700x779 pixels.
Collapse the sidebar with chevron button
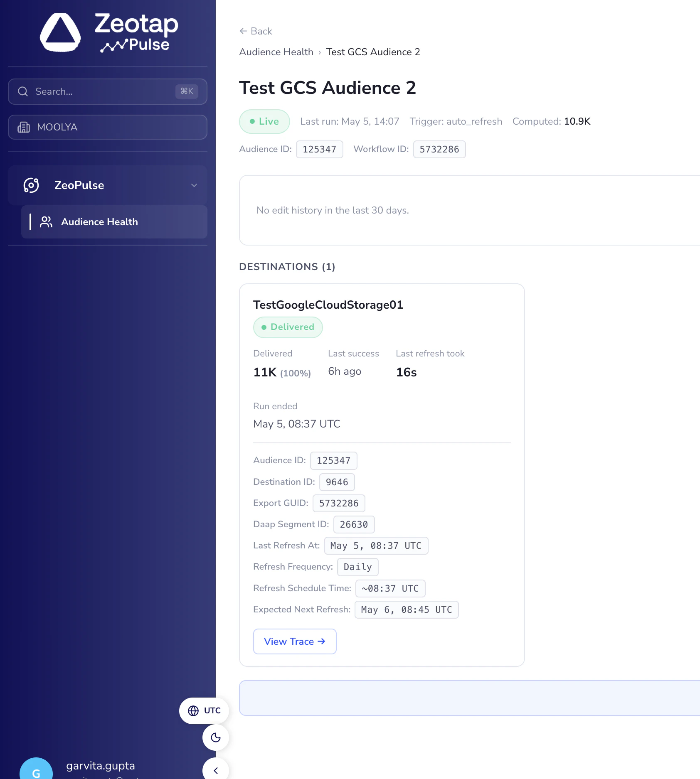pyautogui.click(x=215, y=770)
